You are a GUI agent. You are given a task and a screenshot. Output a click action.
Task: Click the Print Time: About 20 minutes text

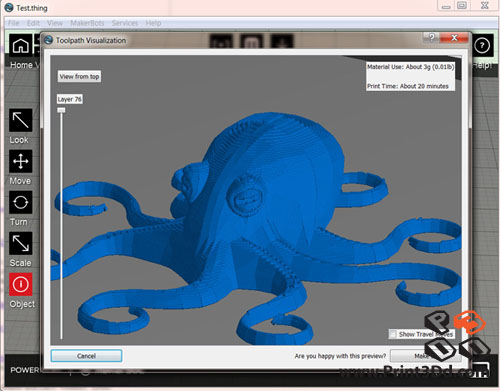tap(408, 86)
